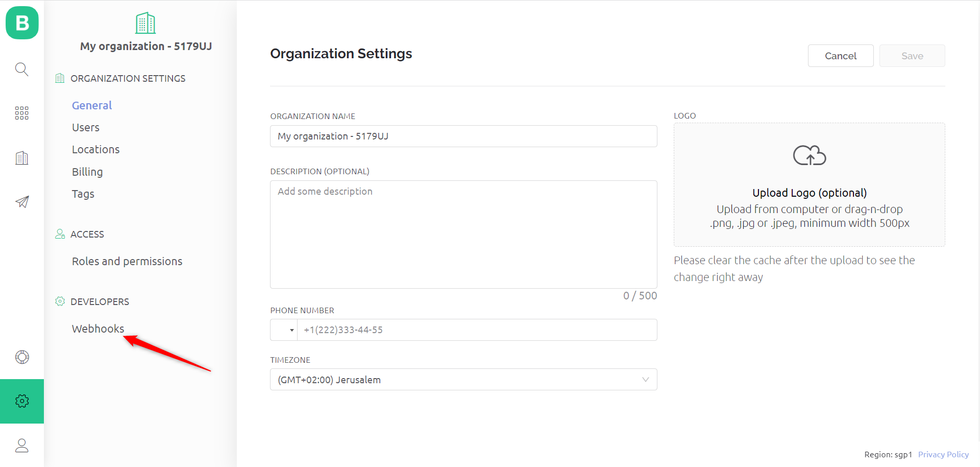
Task: Open Roles and permissions
Action: pos(127,262)
